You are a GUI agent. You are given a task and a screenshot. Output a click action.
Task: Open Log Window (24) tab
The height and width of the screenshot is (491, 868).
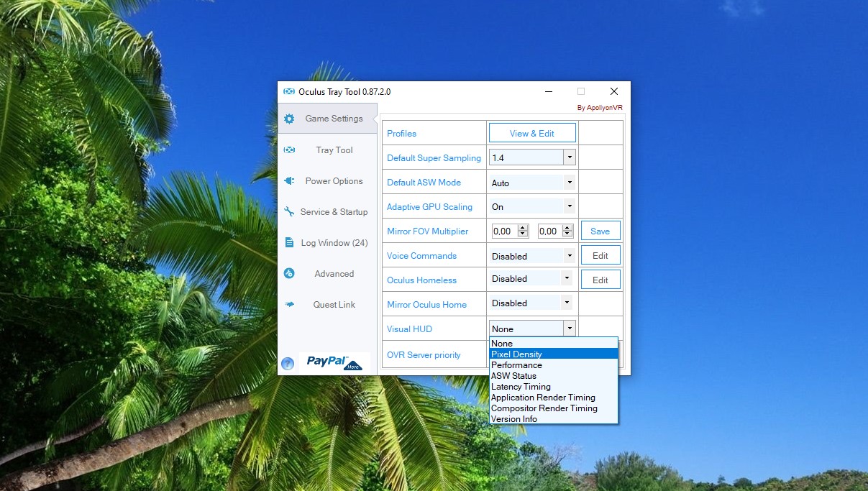(x=327, y=243)
